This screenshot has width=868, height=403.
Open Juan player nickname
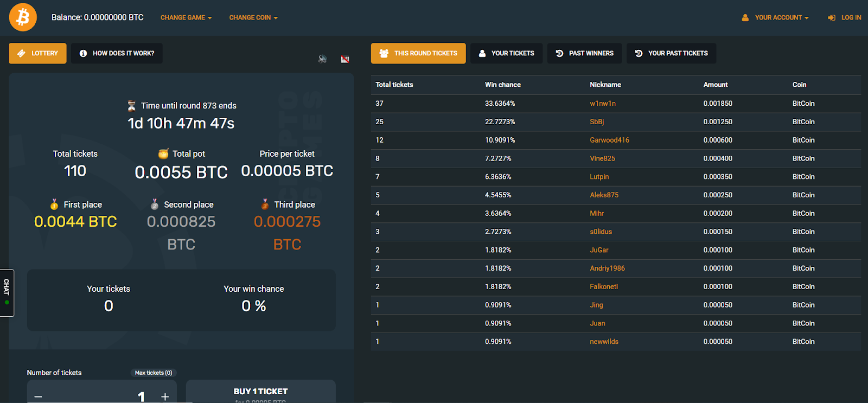pos(597,323)
